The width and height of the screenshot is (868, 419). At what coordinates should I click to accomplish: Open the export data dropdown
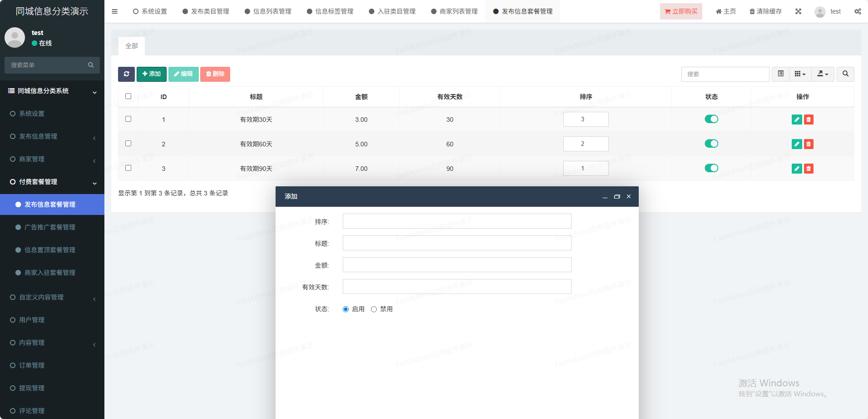point(823,74)
